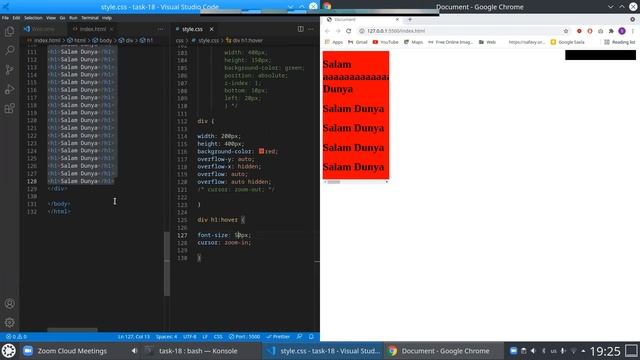This screenshot has height=360, width=640.
Task: Click the split editor icon
Action: click(x=300, y=29)
